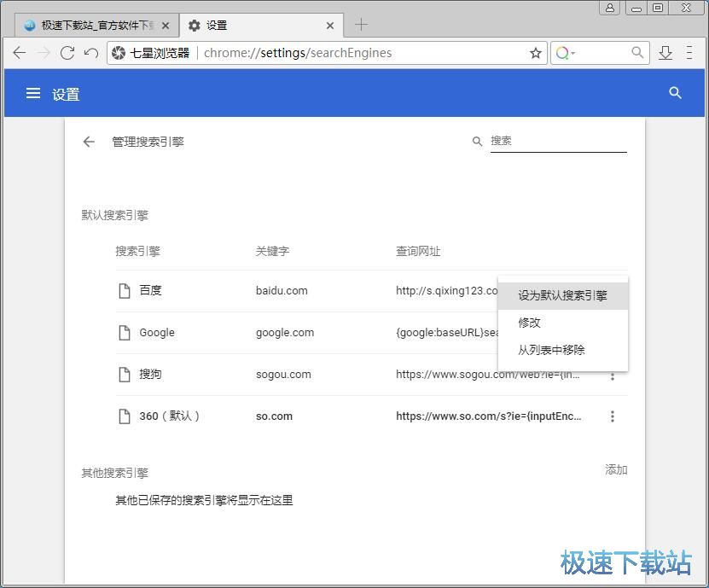Close the 极速下载站 tab
Image resolution: width=709 pixels, height=588 pixels.
[166, 26]
